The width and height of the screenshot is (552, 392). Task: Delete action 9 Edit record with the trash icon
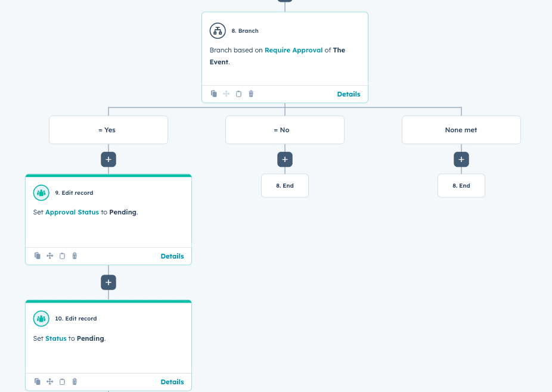pos(75,256)
